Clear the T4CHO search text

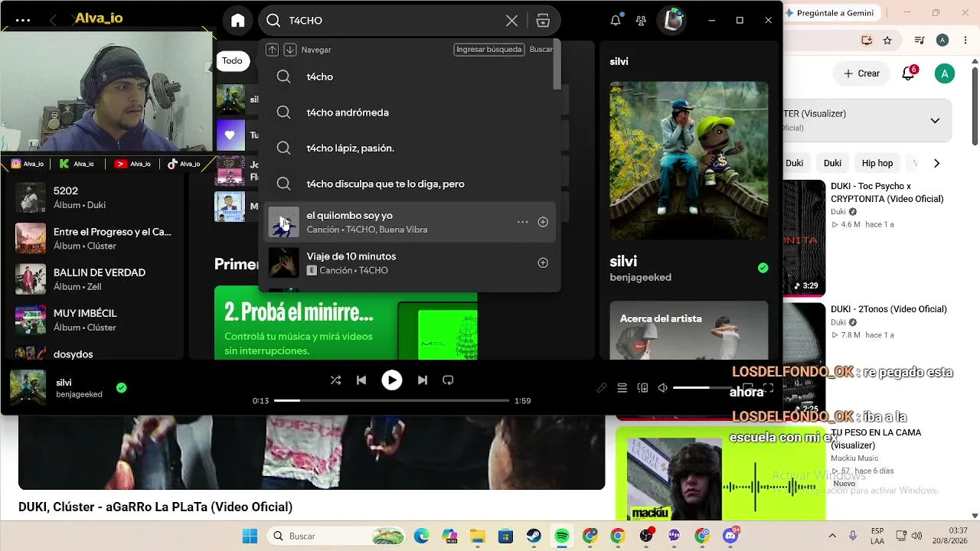tap(511, 21)
